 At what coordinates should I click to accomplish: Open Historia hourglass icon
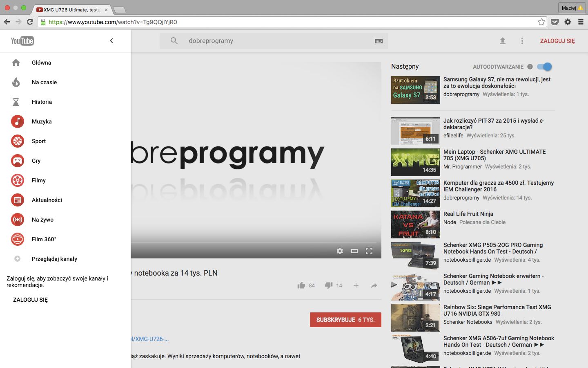point(16,102)
